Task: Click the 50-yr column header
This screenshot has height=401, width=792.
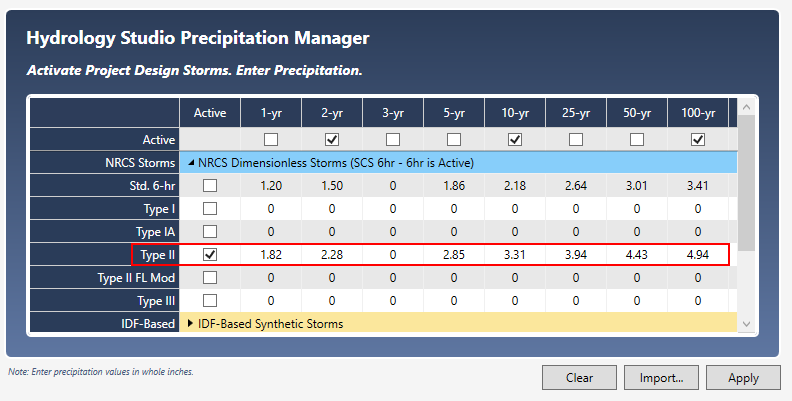Action: click(x=637, y=113)
